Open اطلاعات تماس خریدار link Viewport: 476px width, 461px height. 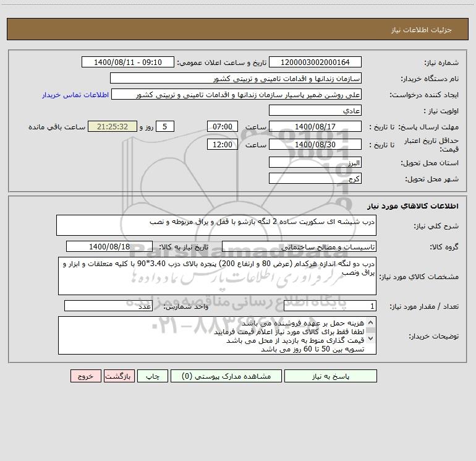pos(75,95)
